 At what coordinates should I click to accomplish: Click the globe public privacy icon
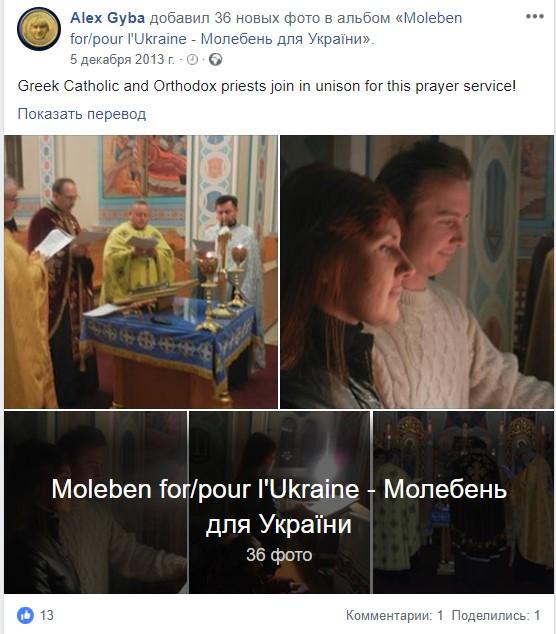[216, 60]
